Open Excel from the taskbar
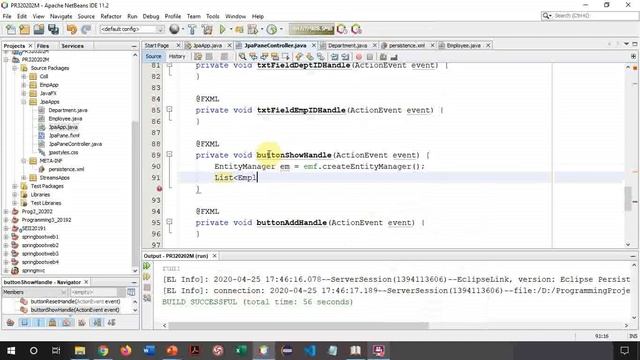The height and width of the screenshot is (360, 640). 241,351
